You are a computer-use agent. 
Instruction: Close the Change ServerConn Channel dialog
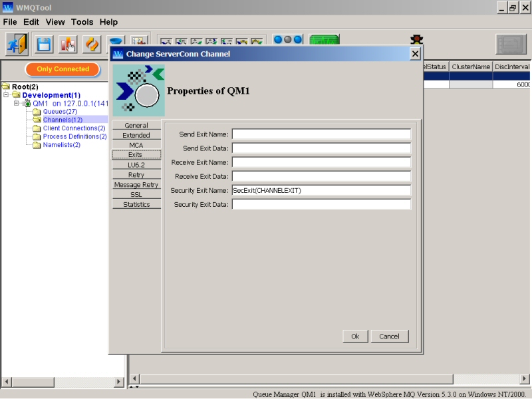tap(415, 54)
